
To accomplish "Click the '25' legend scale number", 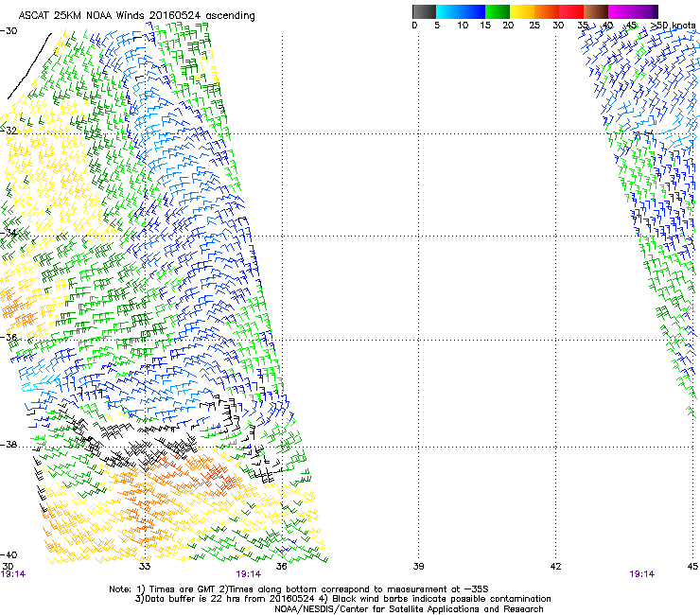I will 534,26.
